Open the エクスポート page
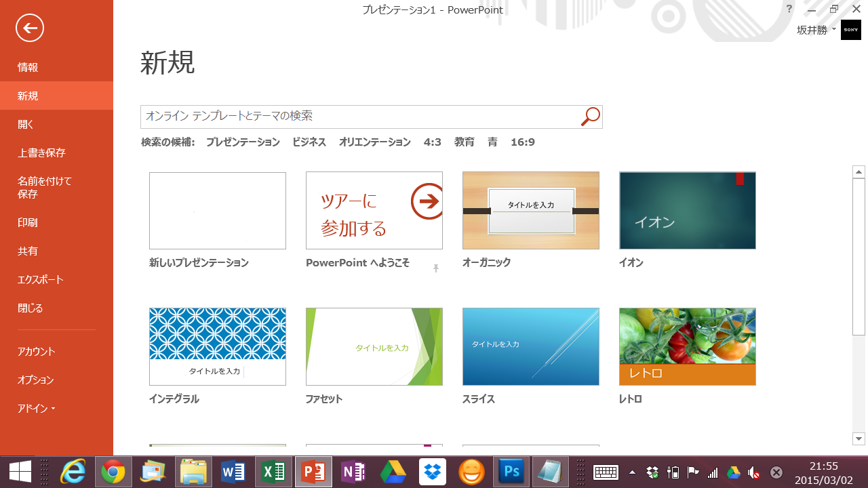This screenshot has height=488, width=868. pos(57,279)
